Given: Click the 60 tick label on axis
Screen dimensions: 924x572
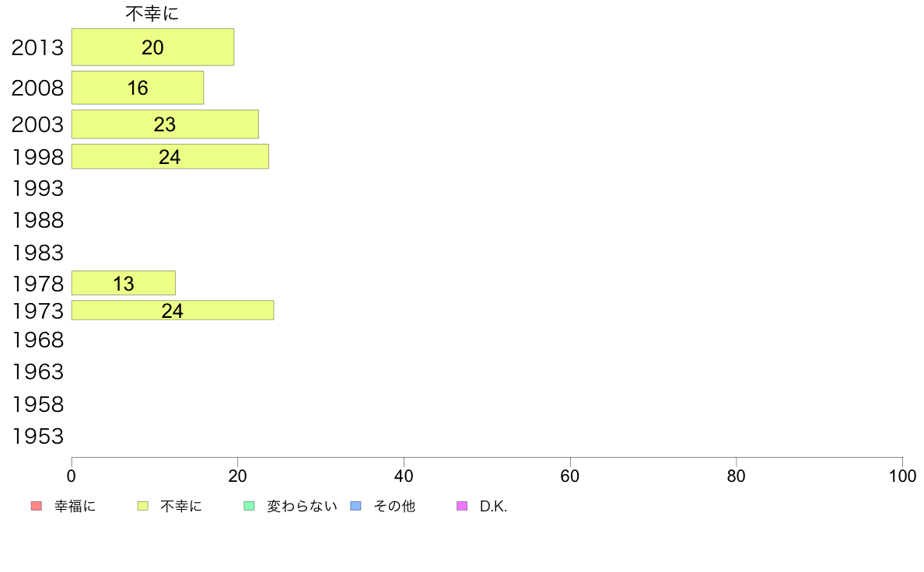Looking at the screenshot, I should (570, 476).
